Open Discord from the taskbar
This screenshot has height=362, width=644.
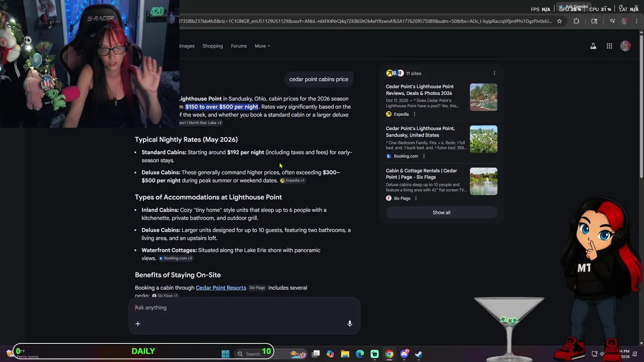click(x=404, y=354)
